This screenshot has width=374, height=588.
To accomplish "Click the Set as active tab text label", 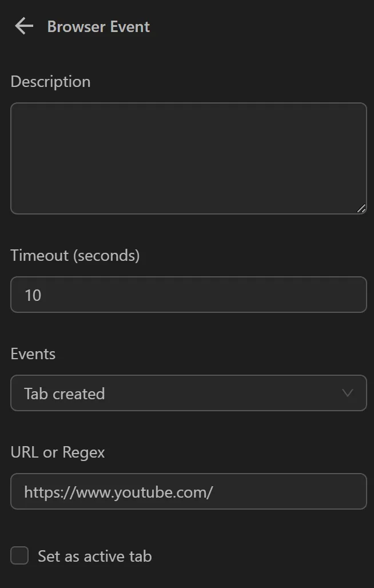I will pos(94,555).
